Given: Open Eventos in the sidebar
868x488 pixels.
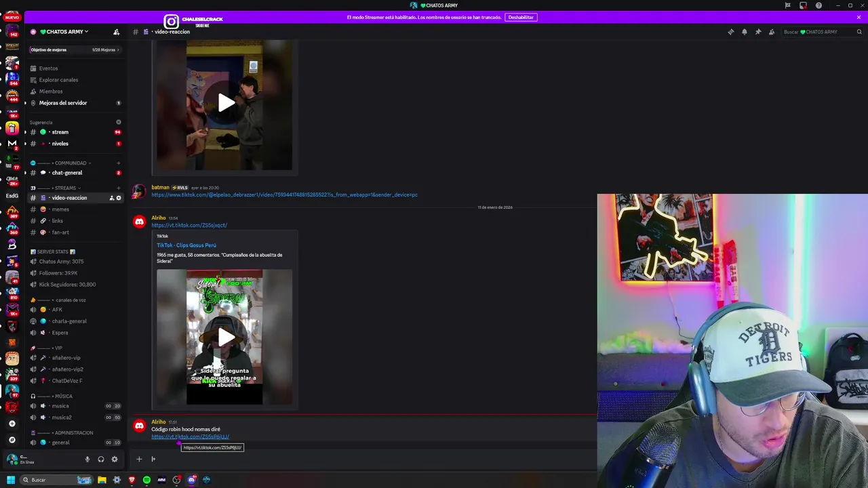Looking at the screenshot, I should click(75, 68).
